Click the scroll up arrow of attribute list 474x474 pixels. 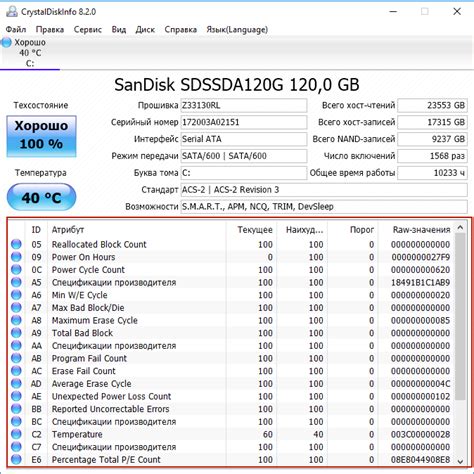460,228
